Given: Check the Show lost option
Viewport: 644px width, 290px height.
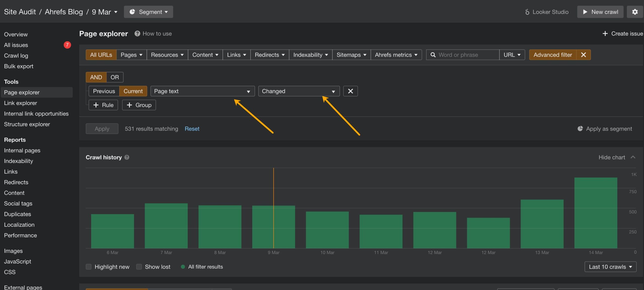Looking at the screenshot, I should (139, 267).
